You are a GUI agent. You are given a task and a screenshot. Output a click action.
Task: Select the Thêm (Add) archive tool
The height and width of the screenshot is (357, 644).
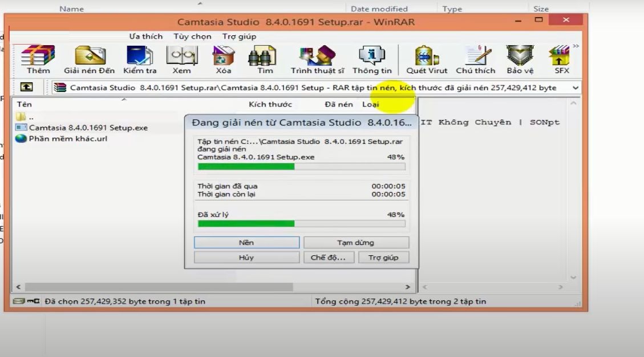38,57
